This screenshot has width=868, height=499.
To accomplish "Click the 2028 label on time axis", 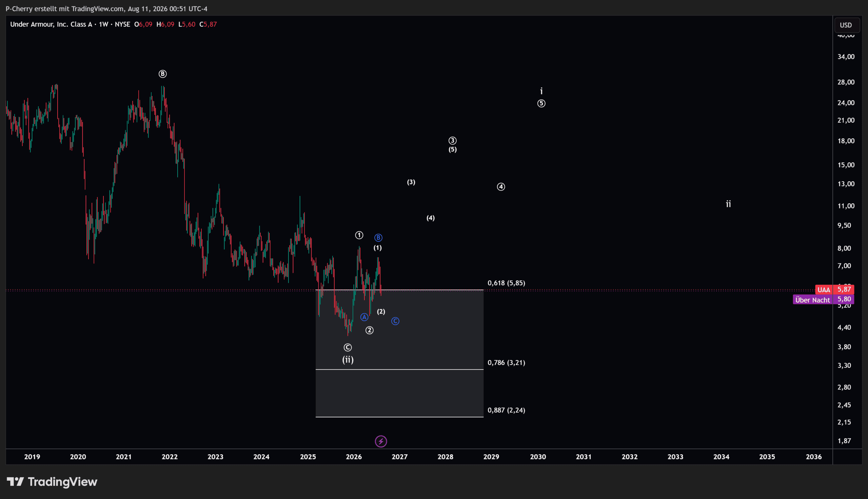I will pos(446,457).
